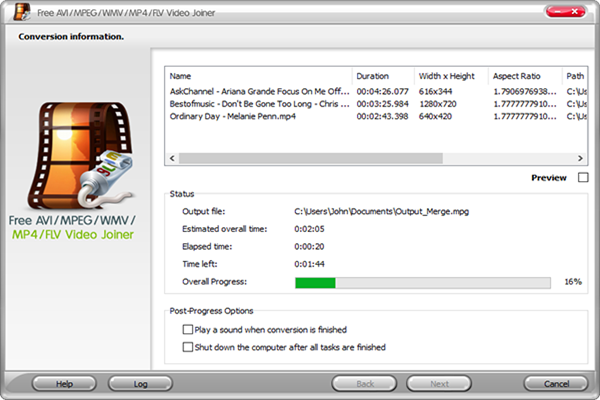This screenshot has height=400, width=600.
Task: Enable play a sound when conversion finishes
Action: coord(188,328)
